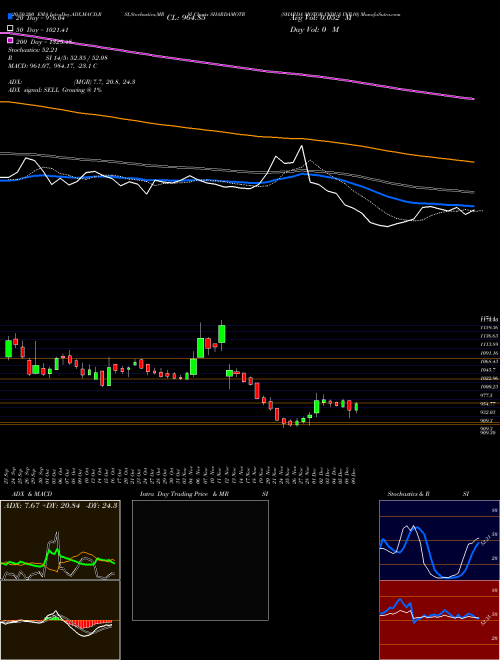Click the 1068.43 price axis label
This screenshot has height=660, width=500.
click(x=488, y=362)
